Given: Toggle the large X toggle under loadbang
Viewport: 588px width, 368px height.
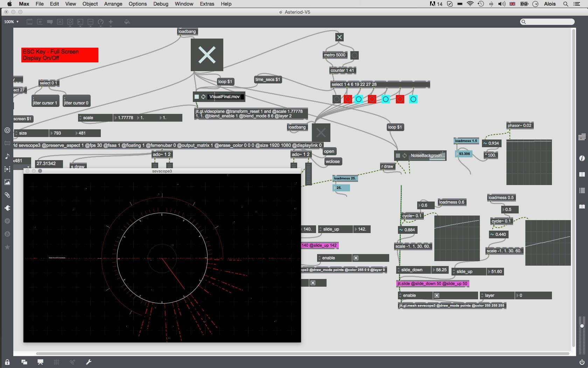Looking at the screenshot, I should [207, 55].
